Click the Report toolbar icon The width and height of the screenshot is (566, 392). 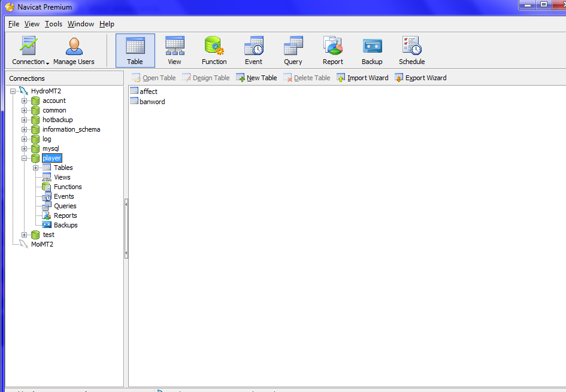333,46
